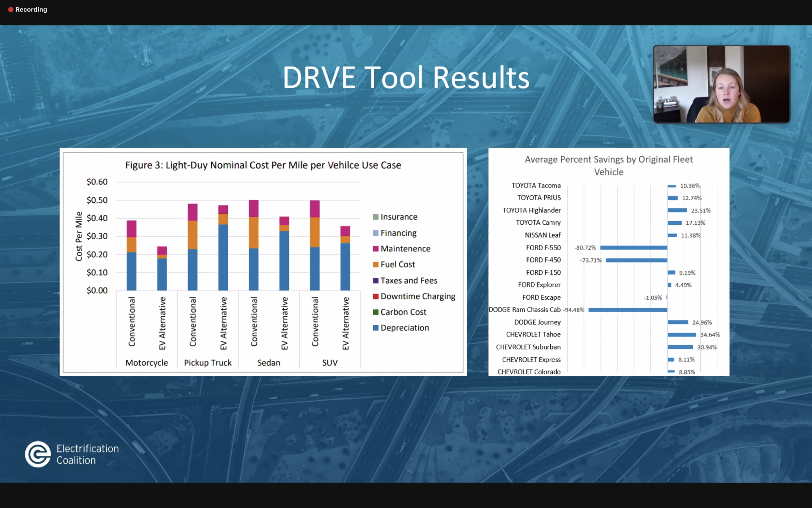Click the FORD Explorer row label
Viewport: 812px width, 508px height.
[x=539, y=285]
